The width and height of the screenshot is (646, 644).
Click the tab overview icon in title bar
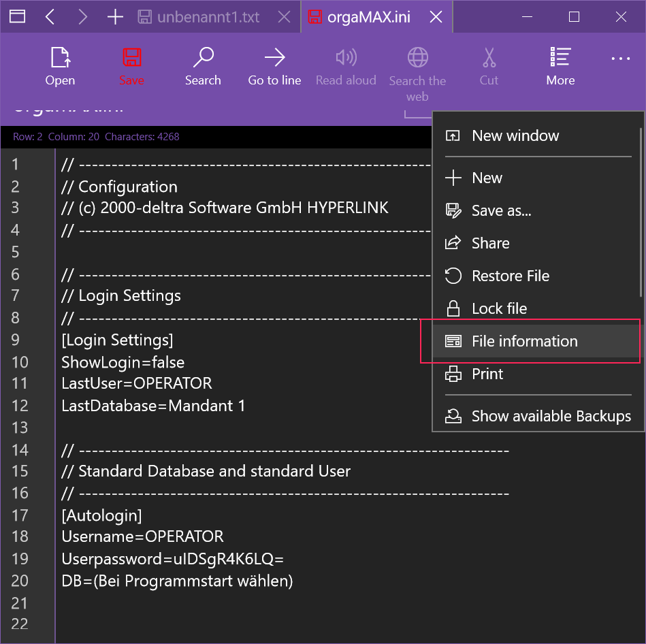[x=17, y=16]
